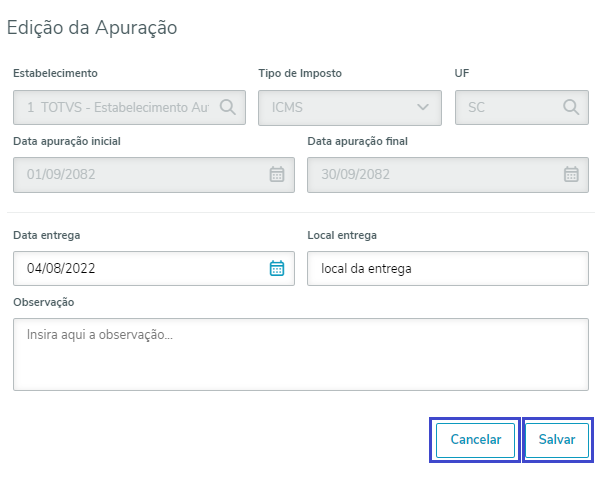The image size is (607, 478).
Task: Click the Estabelecimento TOTVS input field
Action: pos(115,107)
